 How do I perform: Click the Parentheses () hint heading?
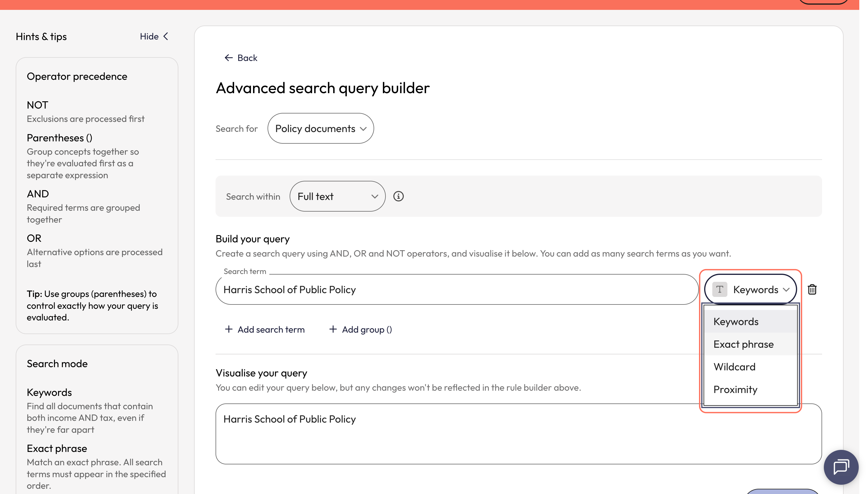(x=59, y=138)
